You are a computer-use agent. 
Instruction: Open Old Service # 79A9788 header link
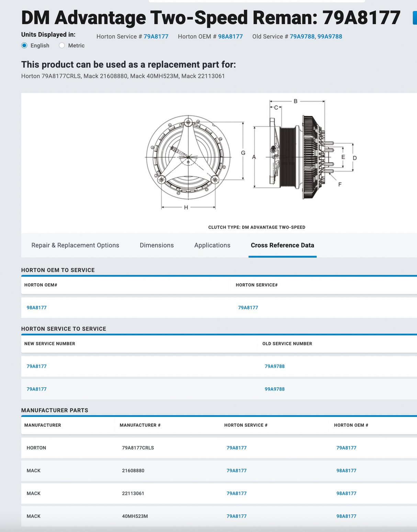point(302,36)
